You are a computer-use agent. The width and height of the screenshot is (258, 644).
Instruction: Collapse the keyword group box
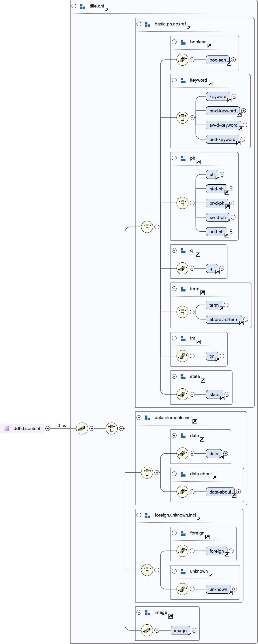click(x=174, y=80)
